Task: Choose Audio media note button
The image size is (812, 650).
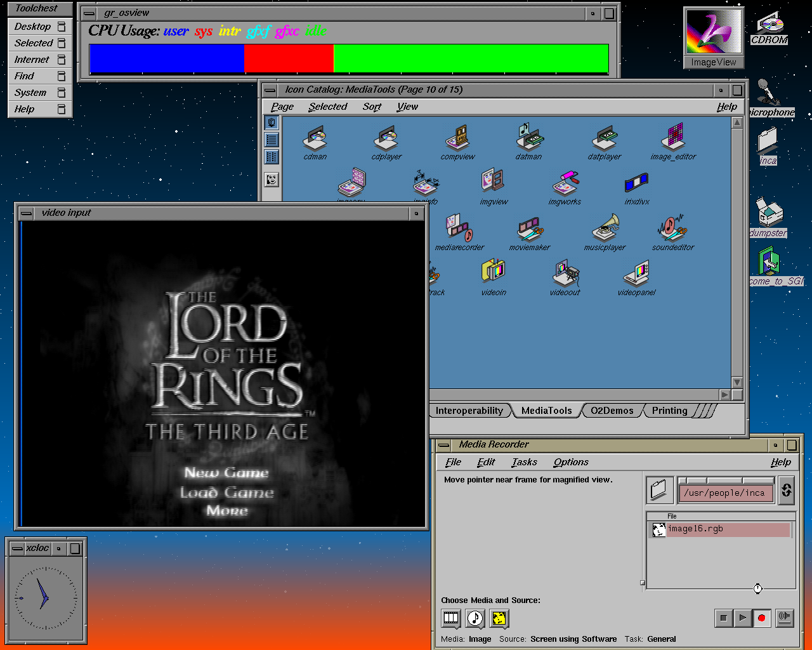Action: pyautogui.click(x=475, y=618)
